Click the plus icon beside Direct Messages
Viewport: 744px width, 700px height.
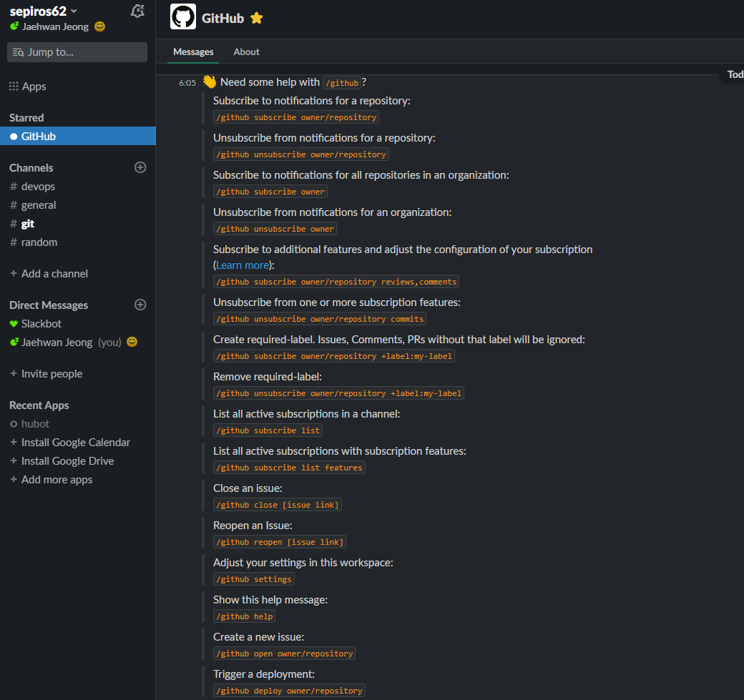tap(140, 305)
